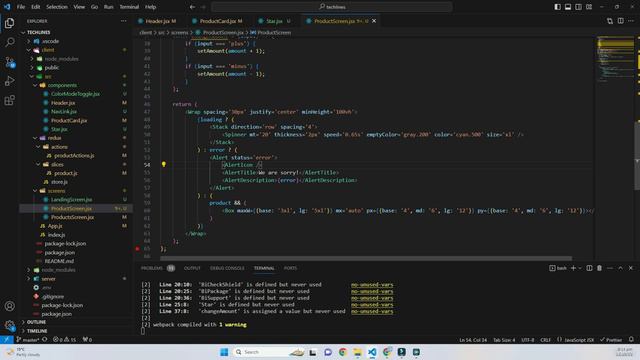
Task: Open the Selection menu
Action: point(57,7)
